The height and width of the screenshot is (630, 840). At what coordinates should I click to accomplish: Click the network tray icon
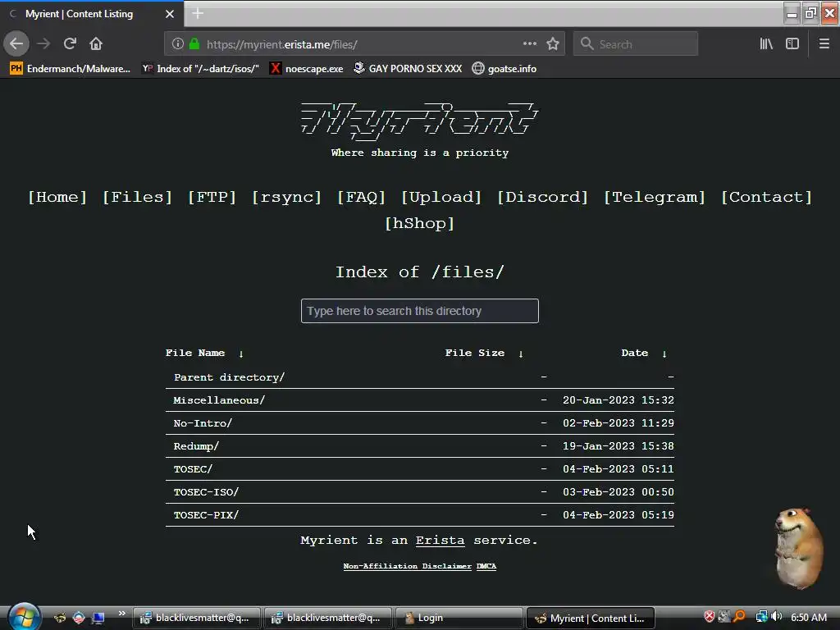click(x=761, y=617)
